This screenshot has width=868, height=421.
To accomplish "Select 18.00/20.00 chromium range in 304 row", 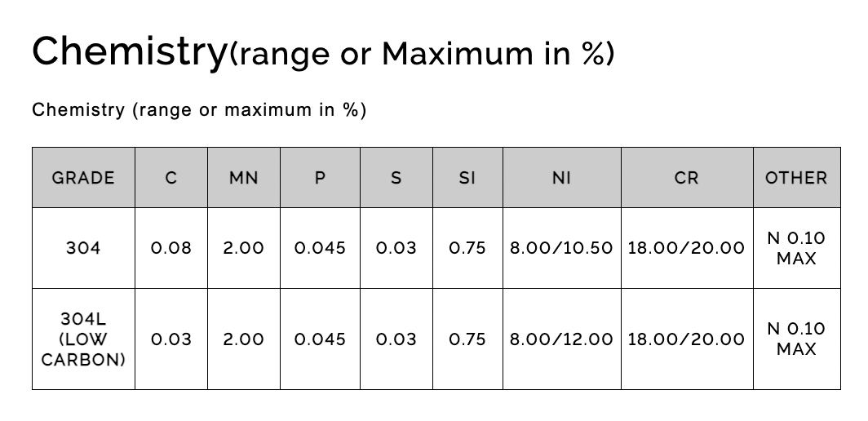I will [686, 248].
